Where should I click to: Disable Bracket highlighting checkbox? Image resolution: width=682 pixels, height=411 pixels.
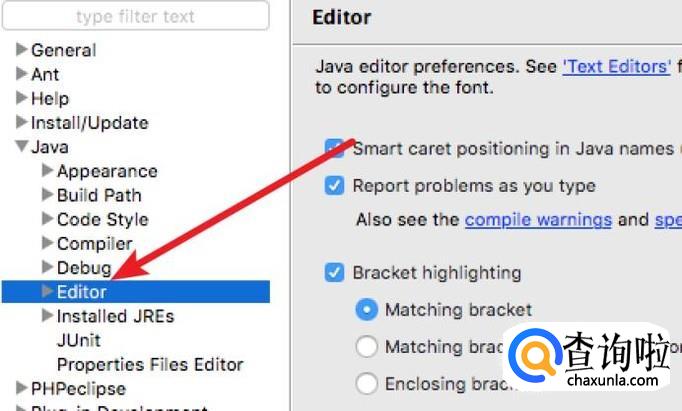point(335,272)
